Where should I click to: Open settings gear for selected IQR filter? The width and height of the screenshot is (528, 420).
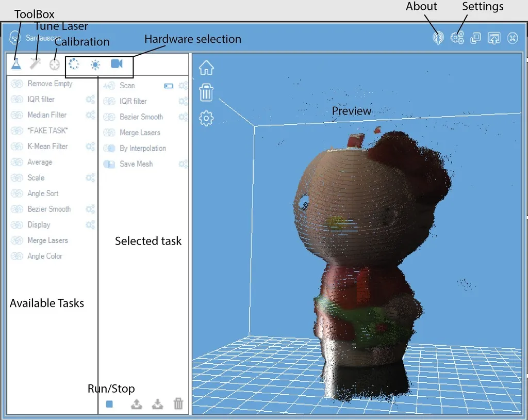click(183, 101)
